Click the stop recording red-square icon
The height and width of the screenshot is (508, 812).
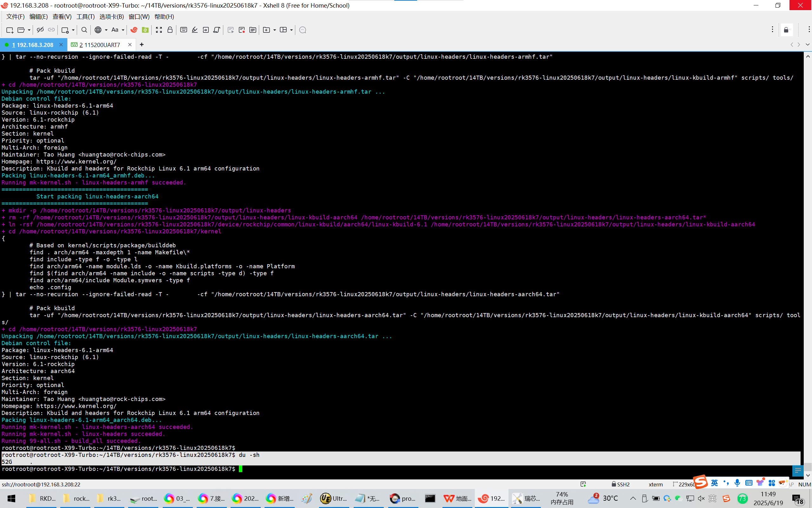coord(242,30)
